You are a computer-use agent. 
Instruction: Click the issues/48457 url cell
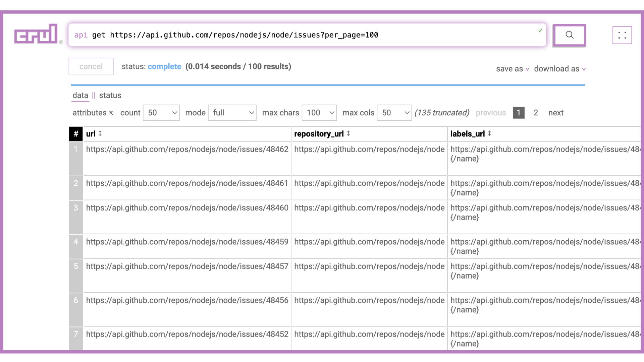point(187,276)
